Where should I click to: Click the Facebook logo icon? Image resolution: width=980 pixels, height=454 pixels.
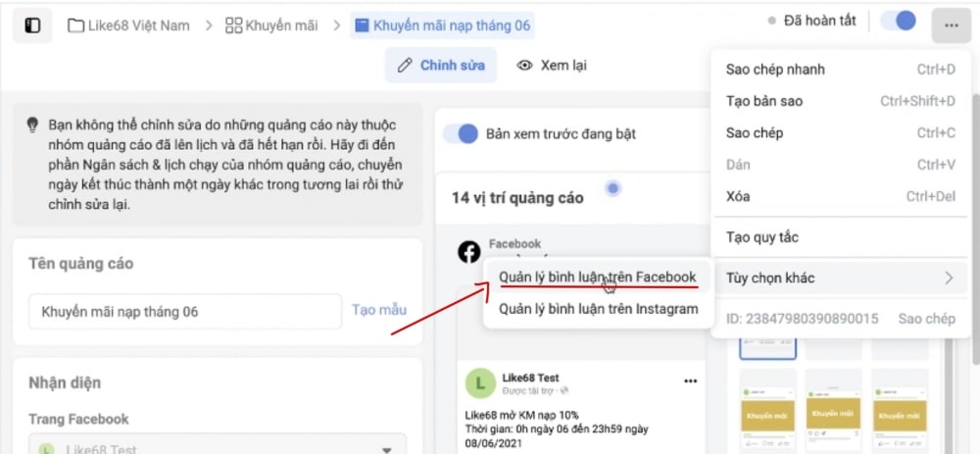point(468,252)
